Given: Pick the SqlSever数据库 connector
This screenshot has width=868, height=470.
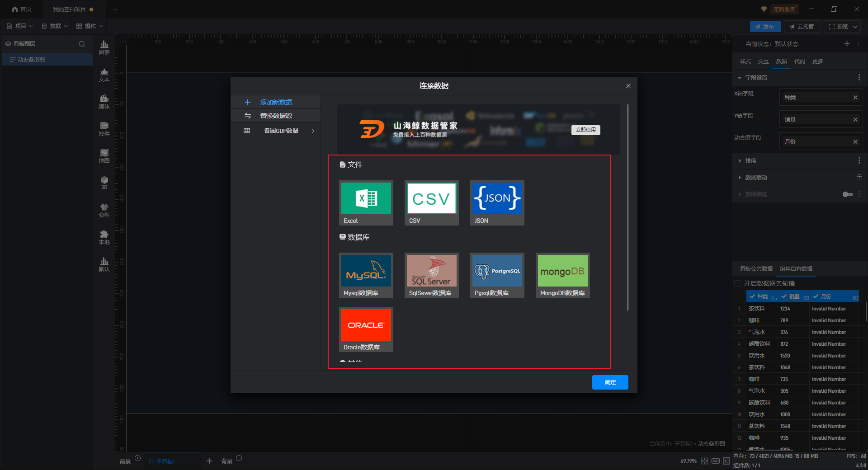Looking at the screenshot, I should 432,275.
